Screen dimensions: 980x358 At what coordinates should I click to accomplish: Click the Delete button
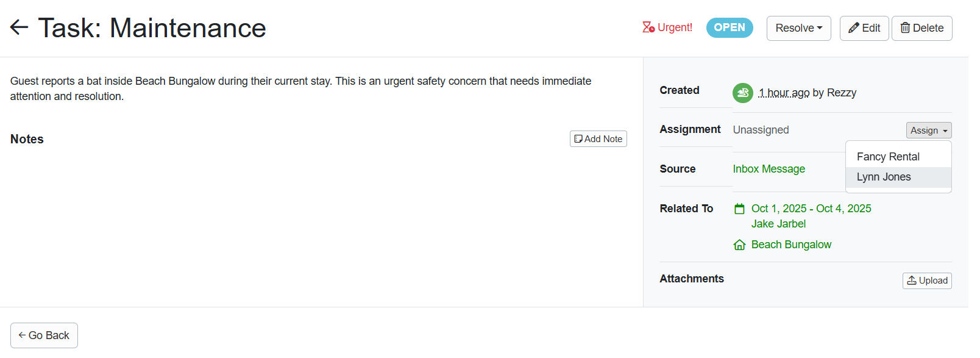921,27
